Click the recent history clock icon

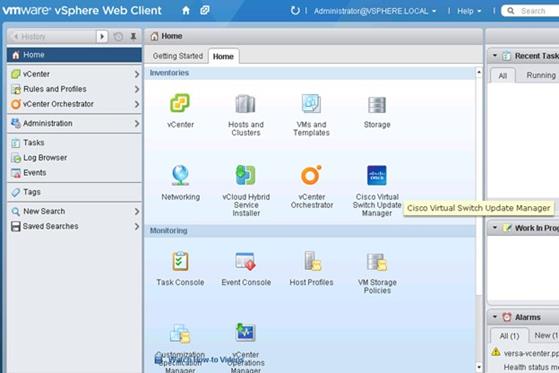(x=118, y=36)
